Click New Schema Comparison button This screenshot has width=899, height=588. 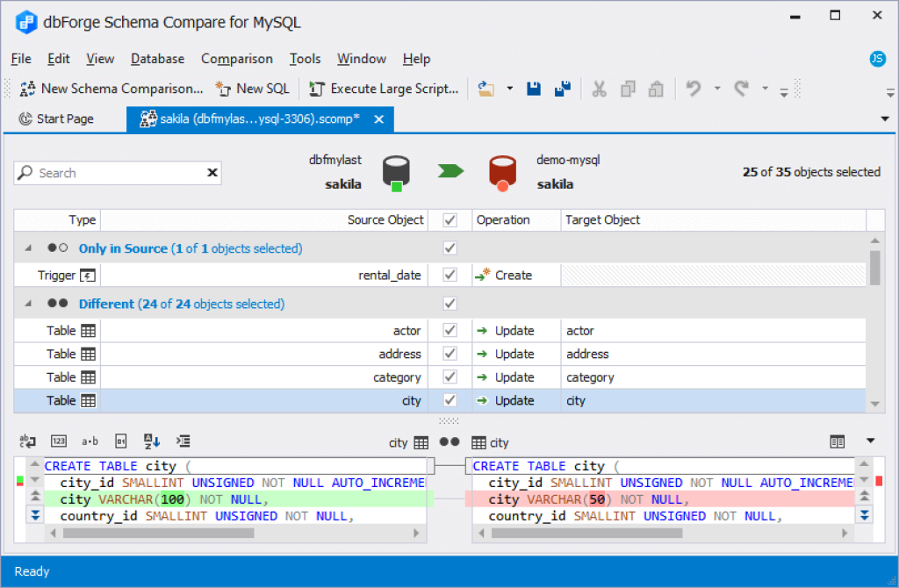coord(111,89)
